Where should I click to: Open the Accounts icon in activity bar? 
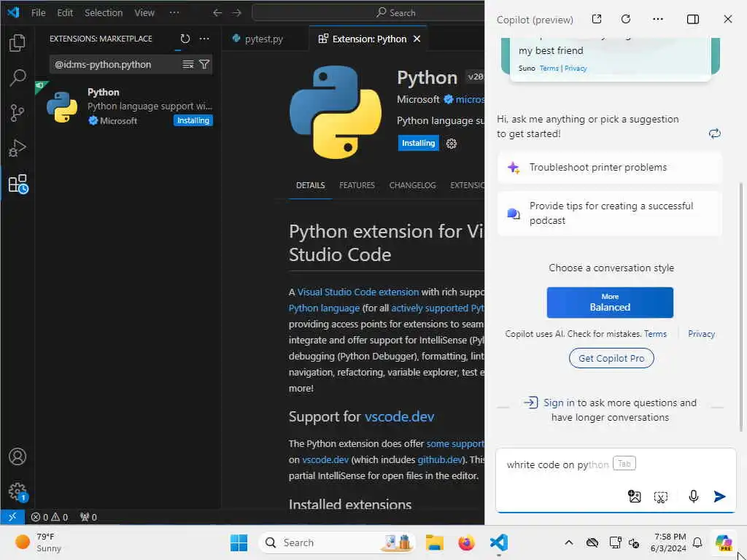(18, 456)
